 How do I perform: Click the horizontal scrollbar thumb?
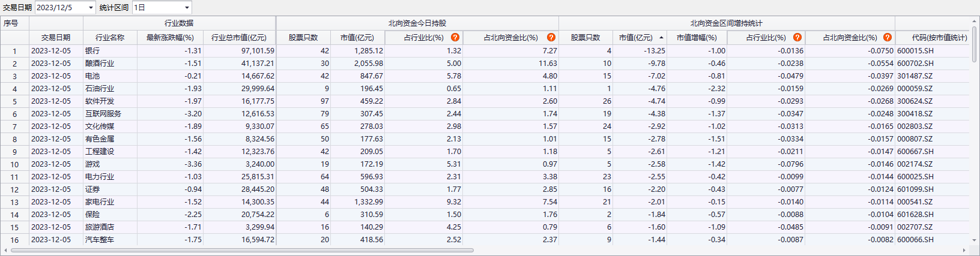coord(240,250)
